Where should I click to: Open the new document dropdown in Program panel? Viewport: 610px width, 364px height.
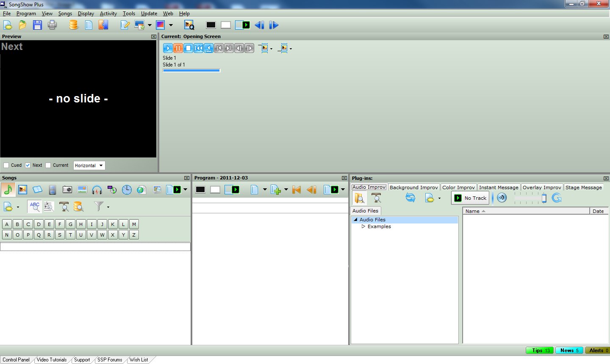265,190
